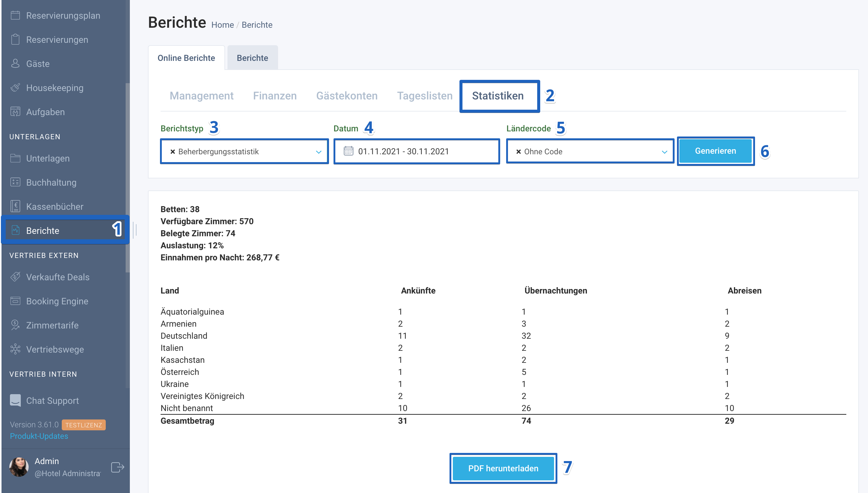Click the Nicht benannt row label
Screen dimensions: 868x493
(186, 408)
